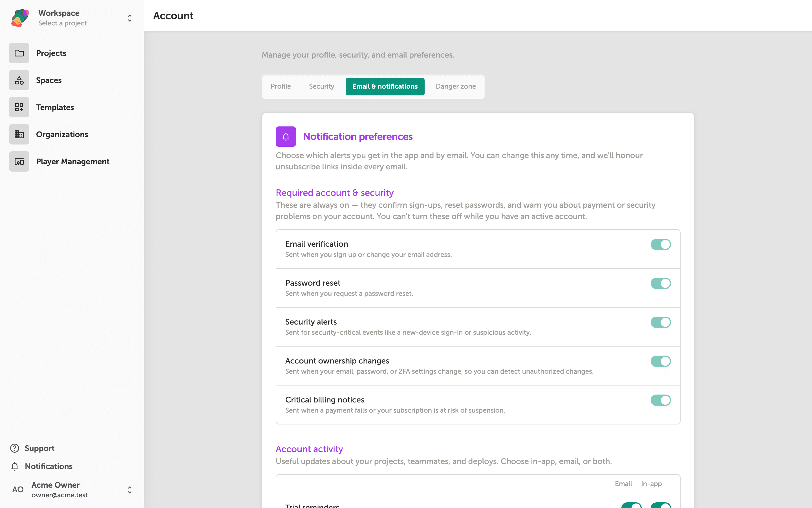812x508 pixels.
Task: Click the Player Management icon
Action: [x=19, y=162]
